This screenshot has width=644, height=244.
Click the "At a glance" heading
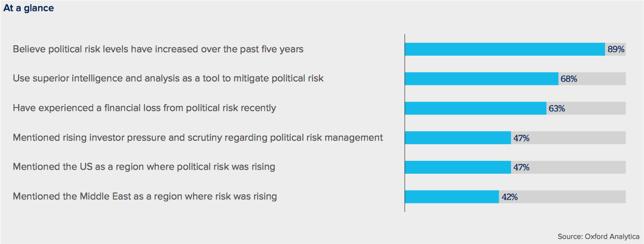(x=29, y=8)
